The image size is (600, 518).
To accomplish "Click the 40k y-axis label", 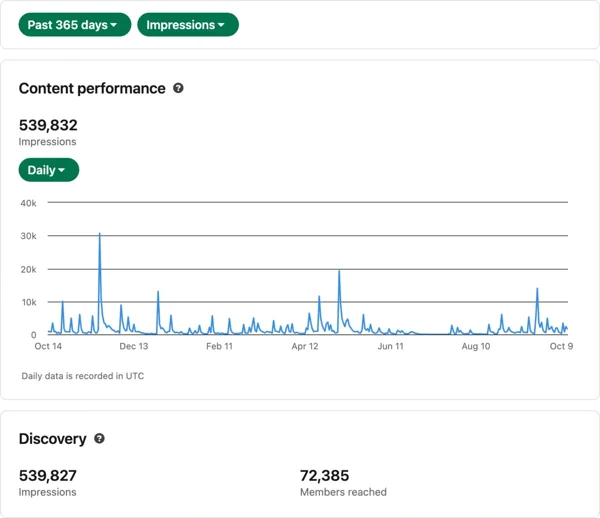I will coord(28,203).
